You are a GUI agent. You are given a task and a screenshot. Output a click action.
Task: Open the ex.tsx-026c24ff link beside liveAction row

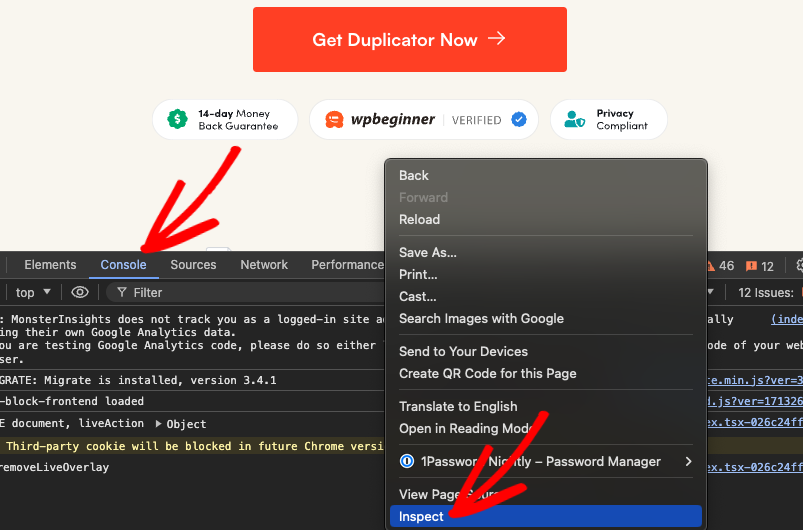coord(755,422)
